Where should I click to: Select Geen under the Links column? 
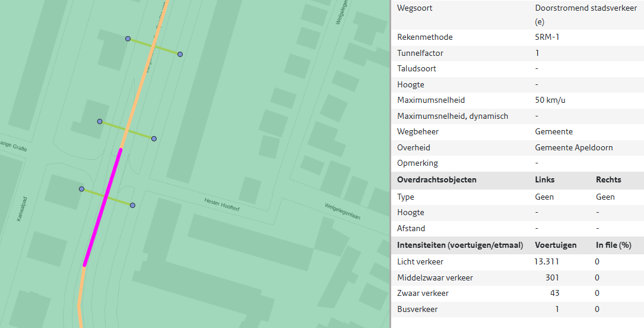pos(544,197)
